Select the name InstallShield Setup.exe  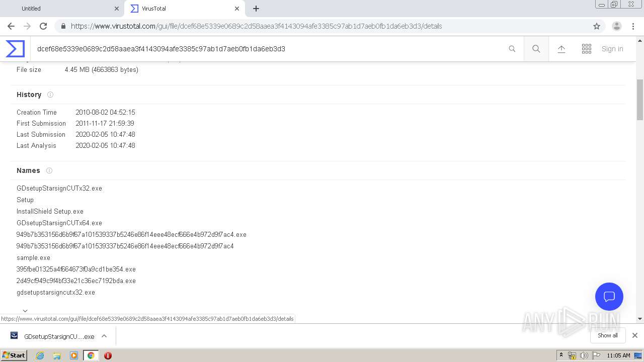click(x=50, y=211)
